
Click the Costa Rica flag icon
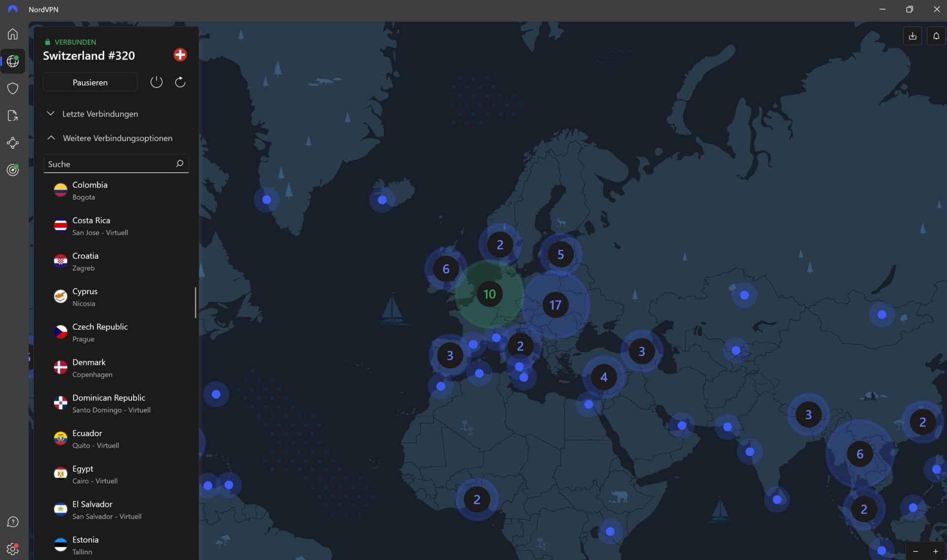(x=61, y=225)
